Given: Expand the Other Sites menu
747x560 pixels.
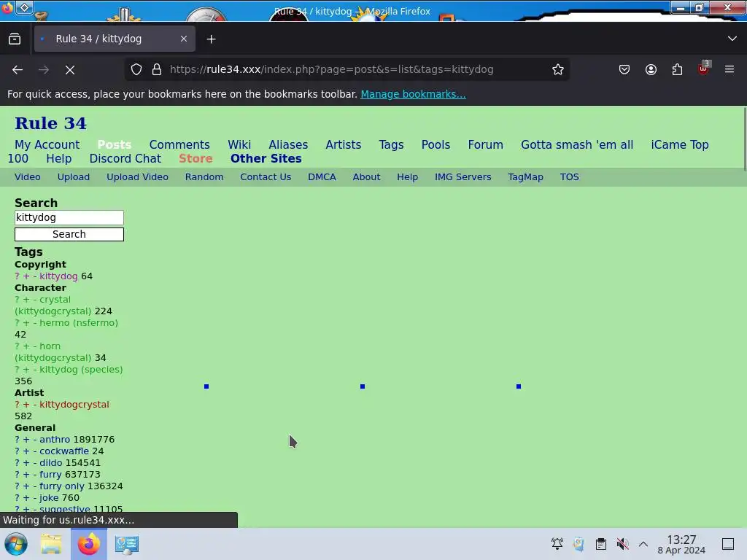Looking at the screenshot, I should pyautogui.click(x=266, y=158).
